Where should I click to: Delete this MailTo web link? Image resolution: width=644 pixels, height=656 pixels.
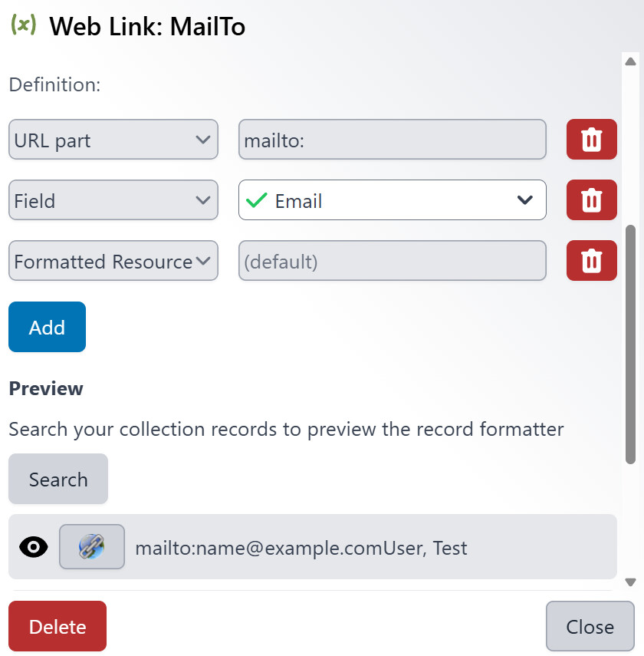click(58, 626)
